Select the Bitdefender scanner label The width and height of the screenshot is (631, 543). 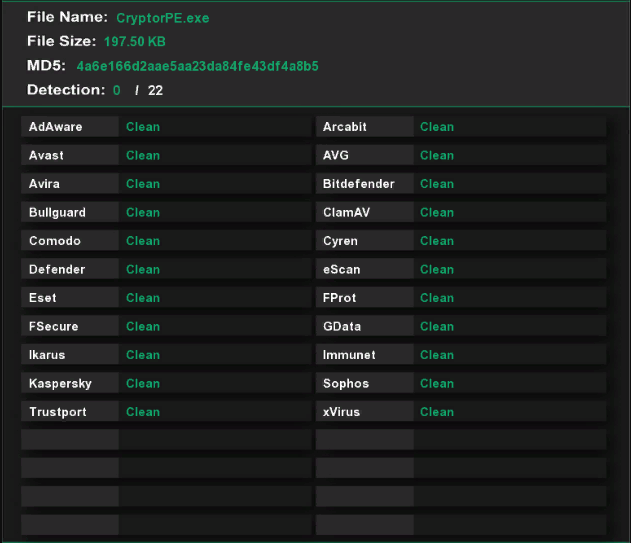tap(359, 184)
